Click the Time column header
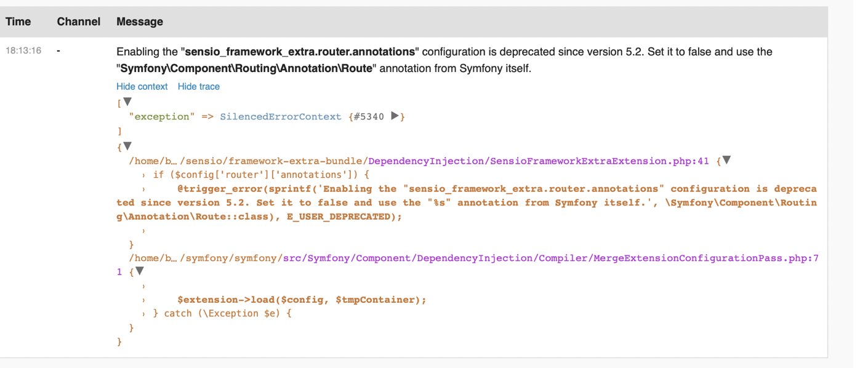The width and height of the screenshot is (868, 368). pos(18,22)
